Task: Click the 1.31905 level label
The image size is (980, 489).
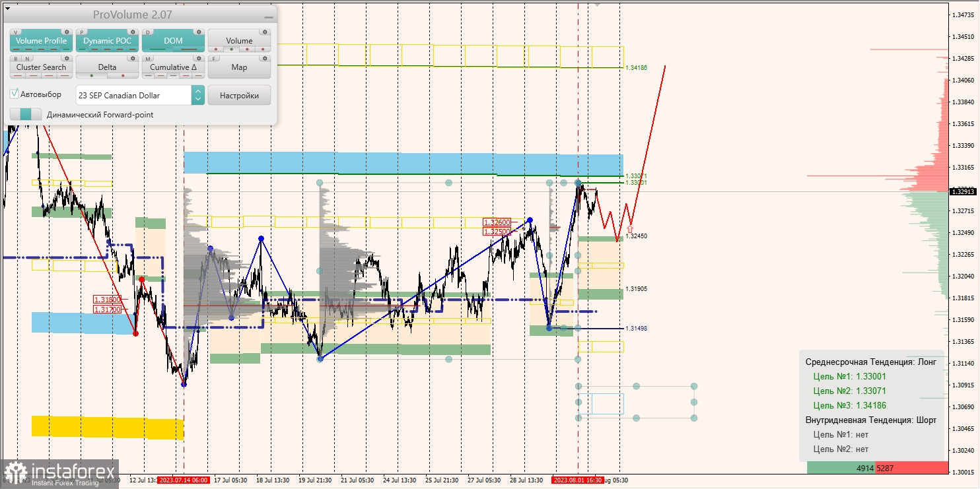Action: [x=636, y=288]
